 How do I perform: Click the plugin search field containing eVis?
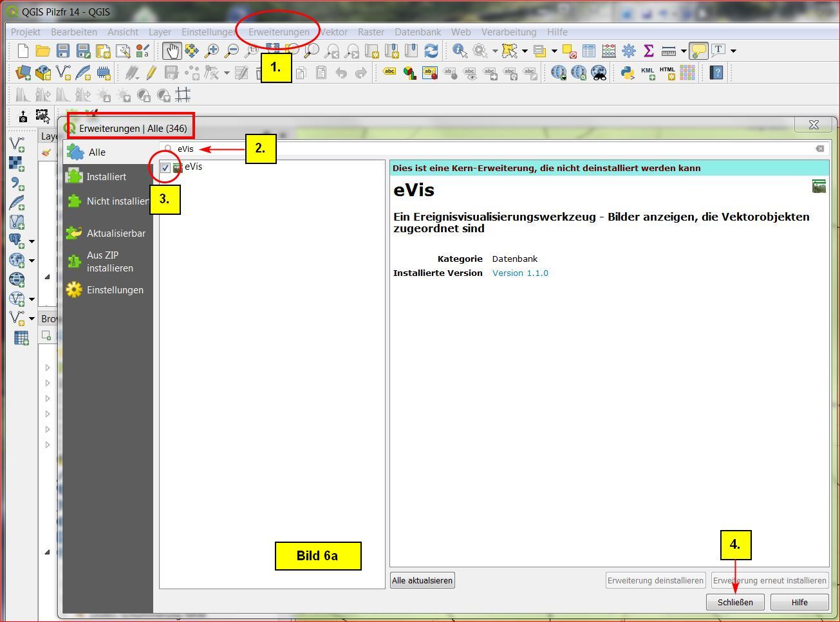[x=489, y=149]
